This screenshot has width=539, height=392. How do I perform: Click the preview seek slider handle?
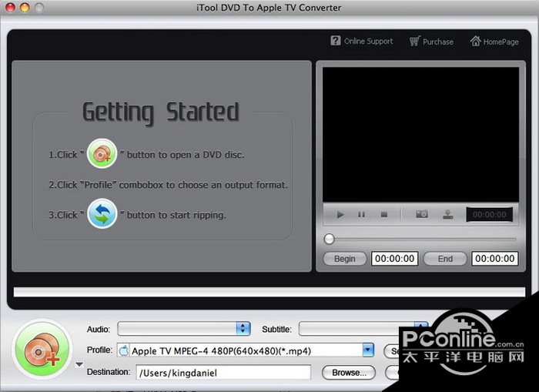(329, 239)
